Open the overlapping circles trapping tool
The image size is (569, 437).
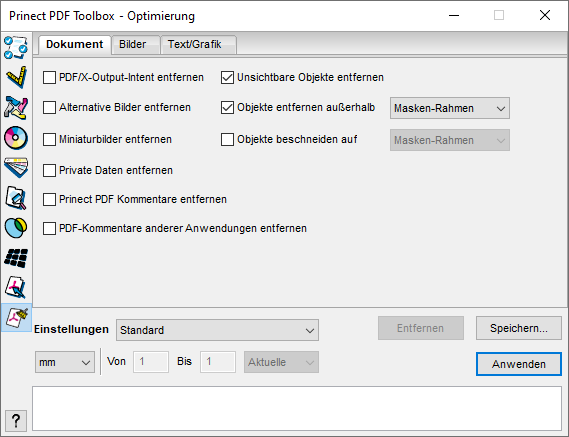point(16,228)
